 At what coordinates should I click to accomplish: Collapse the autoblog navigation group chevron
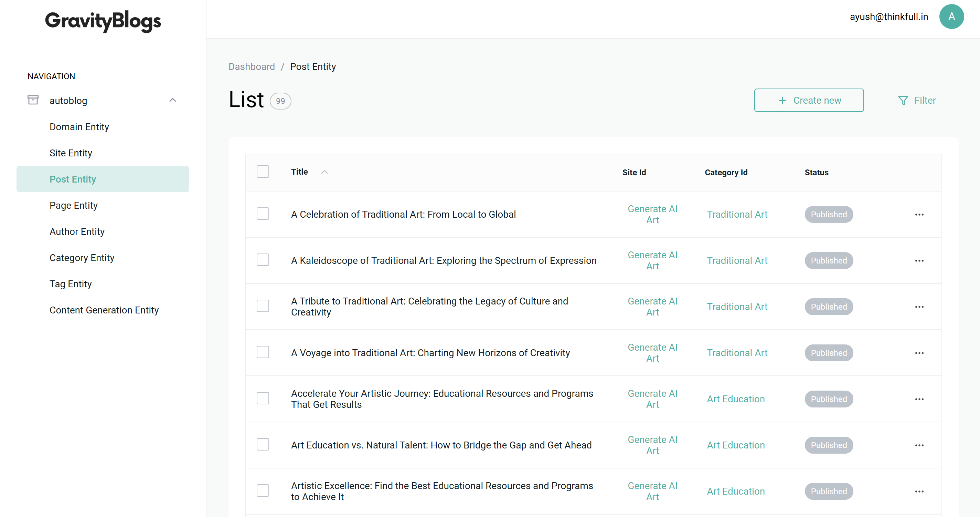tap(172, 100)
